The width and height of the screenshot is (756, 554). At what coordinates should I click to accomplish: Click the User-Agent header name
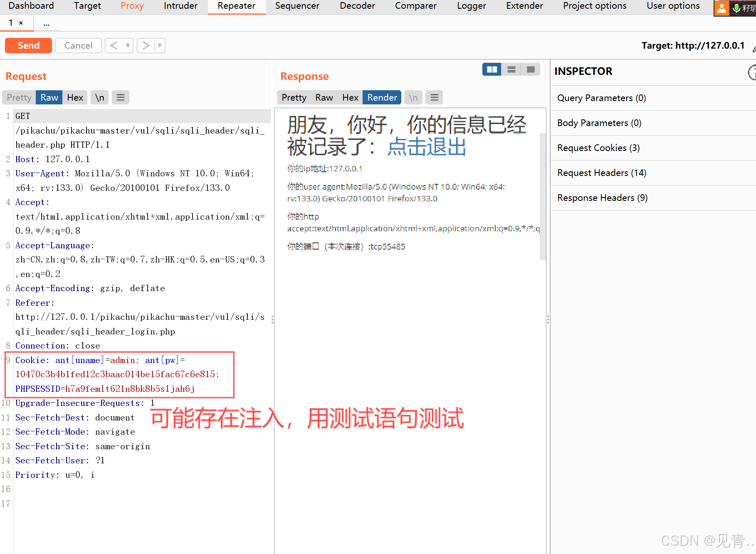tap(40, 173)
